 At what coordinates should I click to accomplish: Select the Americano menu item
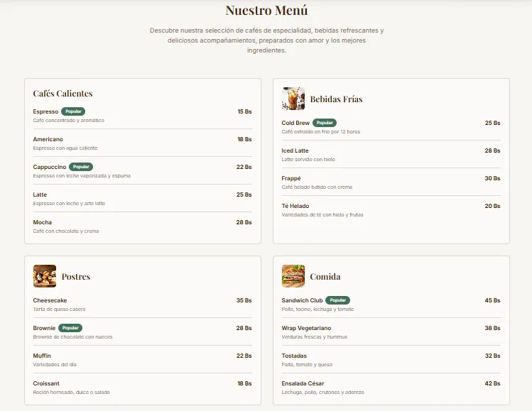[x=48, y=139]
